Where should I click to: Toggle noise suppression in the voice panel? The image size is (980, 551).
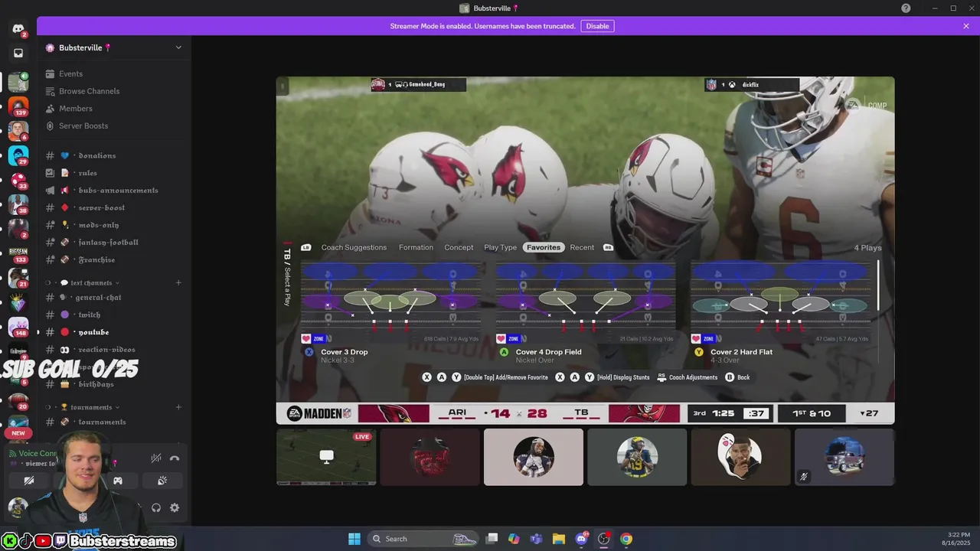point(156,458)
